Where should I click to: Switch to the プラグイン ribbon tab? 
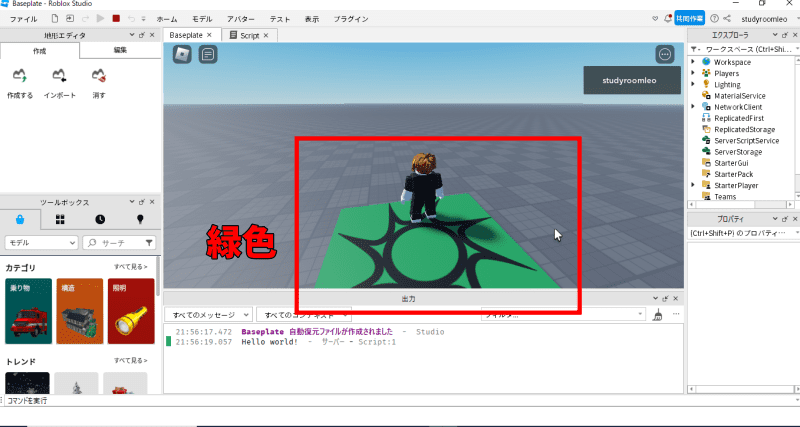(x=351, y=19)
